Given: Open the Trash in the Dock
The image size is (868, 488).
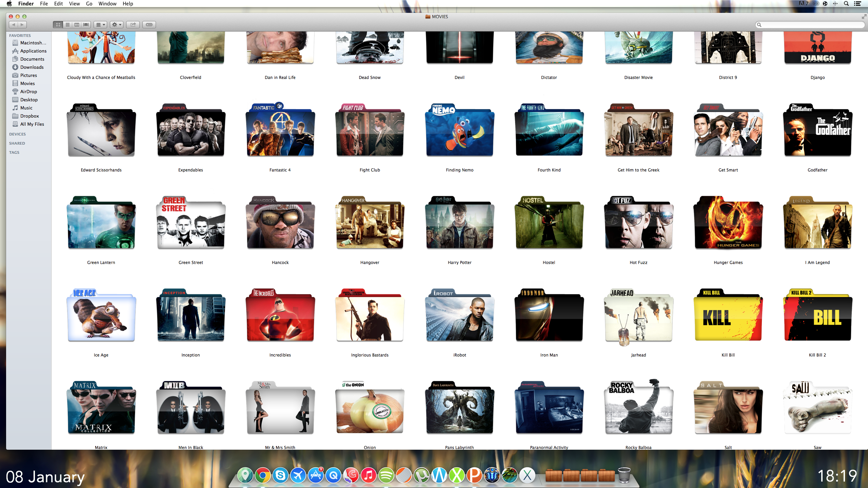Looking at the screenshot, I should point(624,475).
